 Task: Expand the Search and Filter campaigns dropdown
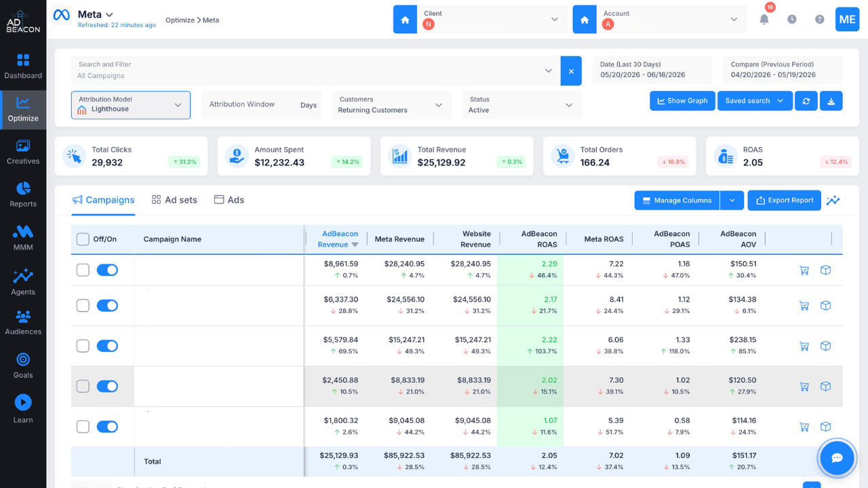pyautogui.click(x=549, y=70)
